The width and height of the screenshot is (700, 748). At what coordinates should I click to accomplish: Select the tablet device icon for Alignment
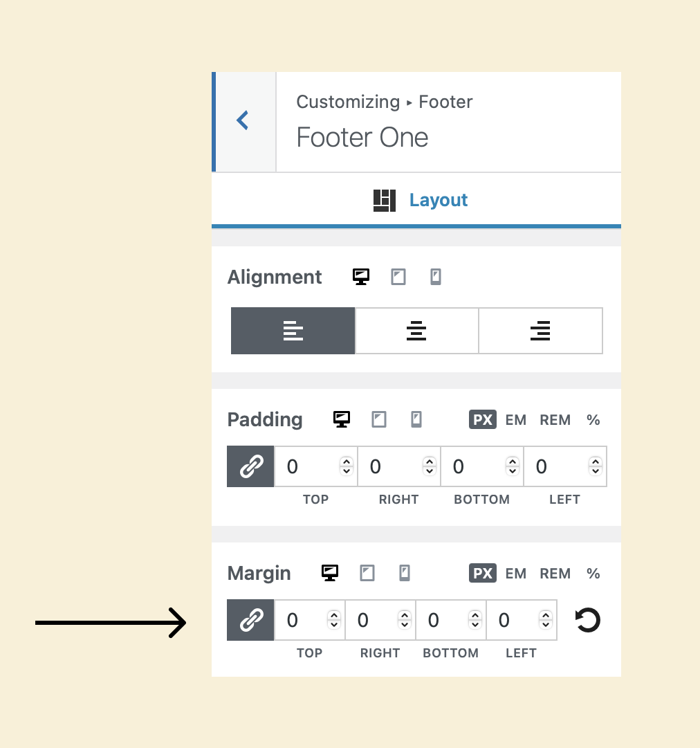tap(398, 277)
